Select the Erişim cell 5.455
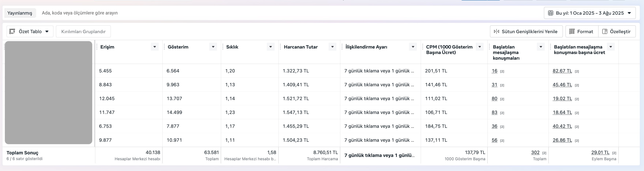This screenshot has height=171, width=644. [x=105, y=71]
